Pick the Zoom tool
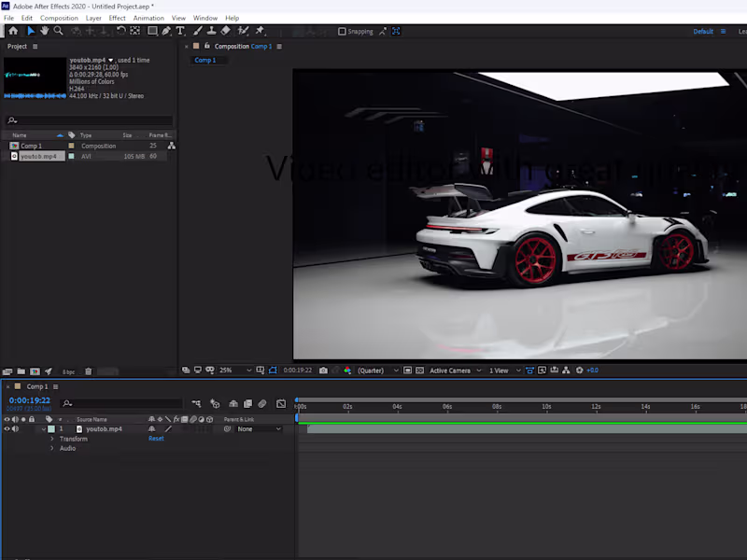Image resolution: width=747 pixels, height=560 pixels. pyautogui.click(x=59, y=31)
